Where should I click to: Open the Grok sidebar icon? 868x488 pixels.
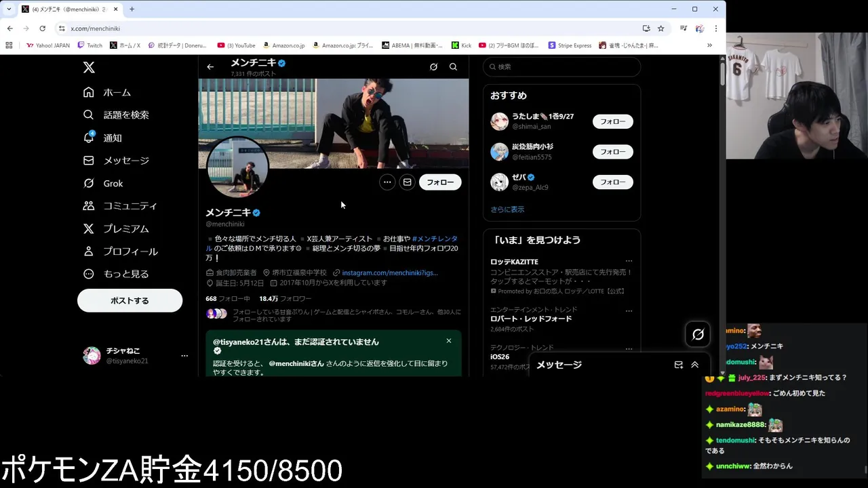tap(89, 183)
